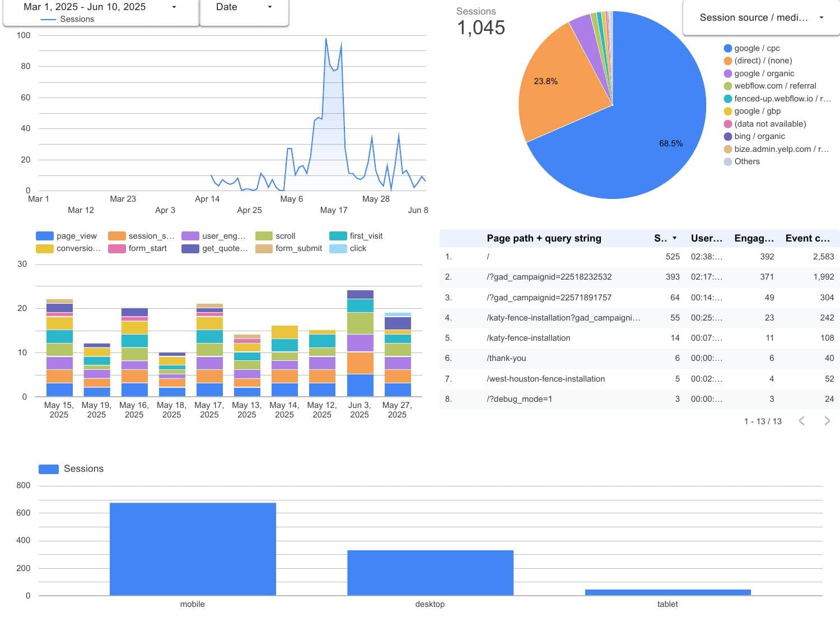The height and width of the screenshot is (631, 840).
Task: Click the google / gbp legend marker
Action: pos(727,111)
